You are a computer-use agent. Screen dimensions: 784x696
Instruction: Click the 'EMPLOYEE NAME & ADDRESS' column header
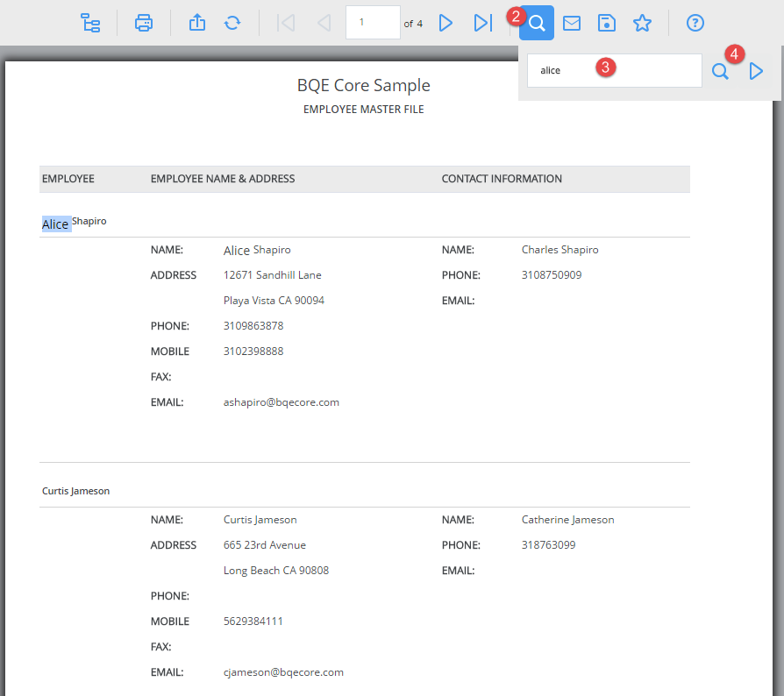pos(223,179)
